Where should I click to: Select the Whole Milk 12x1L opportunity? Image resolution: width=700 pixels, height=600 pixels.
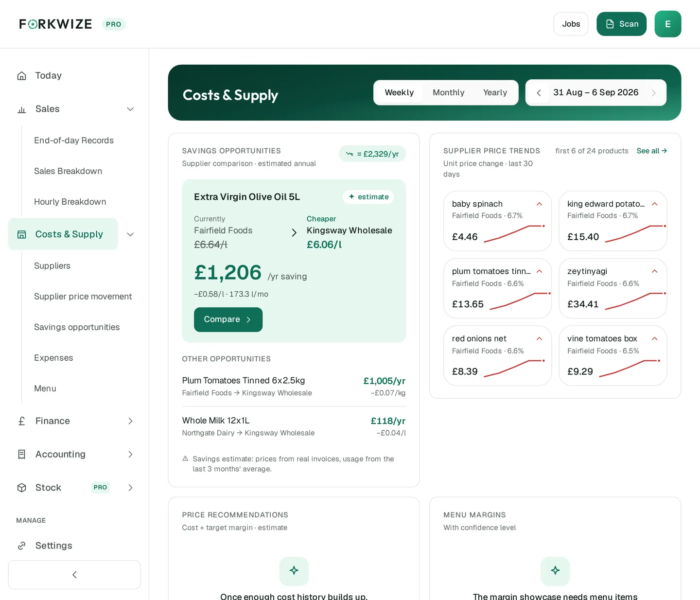coord(294,426)
